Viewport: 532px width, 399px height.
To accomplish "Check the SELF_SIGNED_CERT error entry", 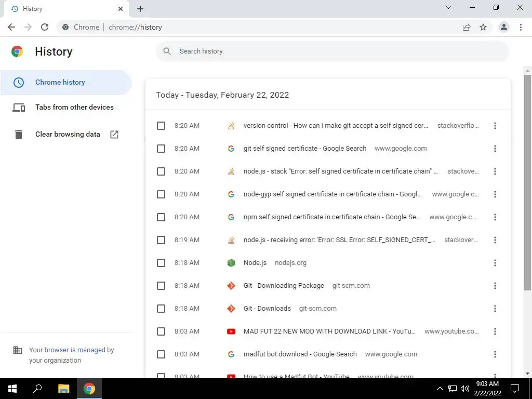I will (x=161, y=240).
